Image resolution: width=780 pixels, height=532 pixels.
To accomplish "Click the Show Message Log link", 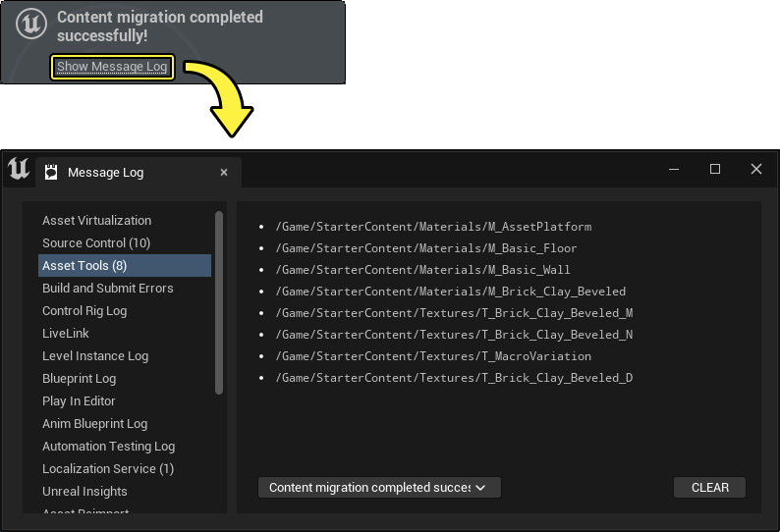I will pyautogui.click(x=112, y=67).
